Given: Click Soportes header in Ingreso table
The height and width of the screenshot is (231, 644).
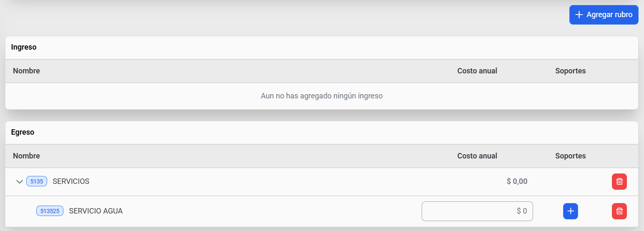Looking at the screenshot, I should [570, 71].
